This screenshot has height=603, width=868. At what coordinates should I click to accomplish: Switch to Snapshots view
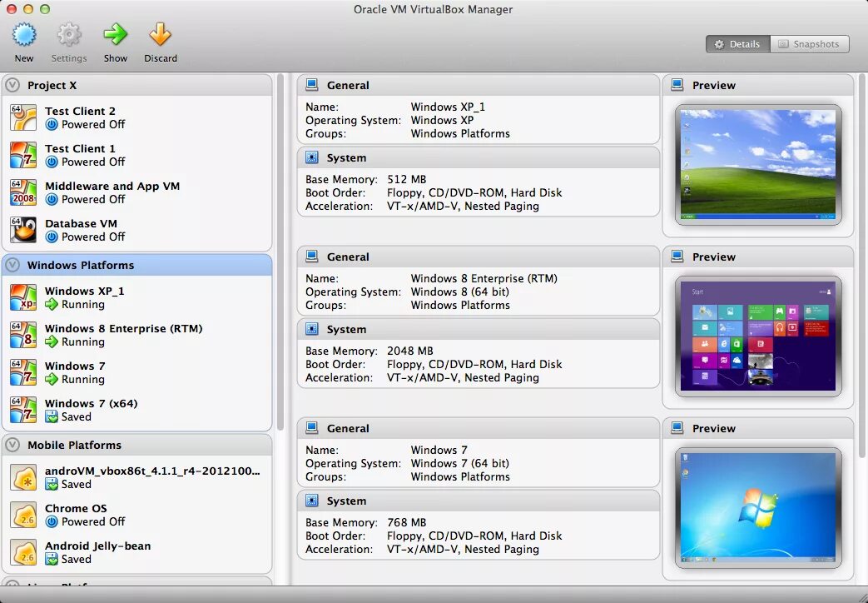[809, 44]
